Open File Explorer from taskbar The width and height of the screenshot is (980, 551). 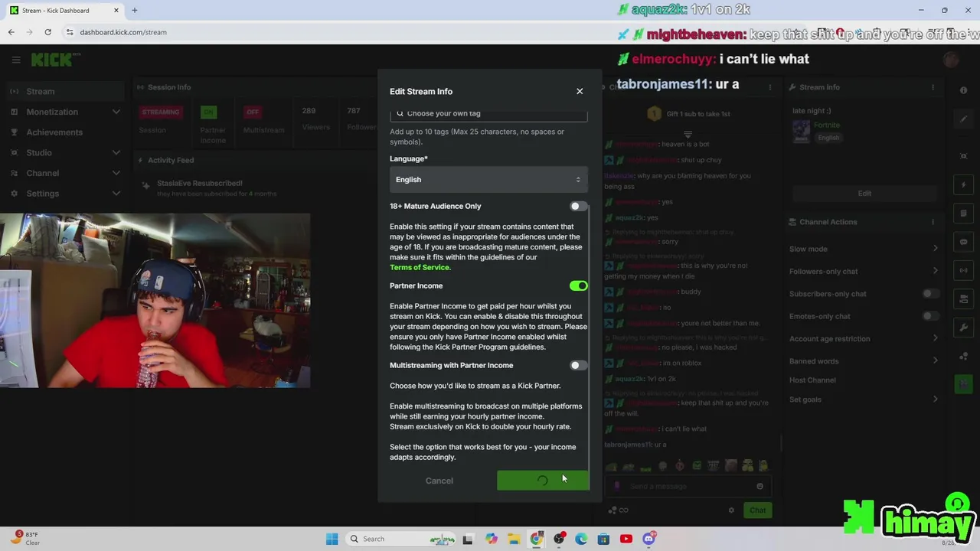tap(514, 539)
